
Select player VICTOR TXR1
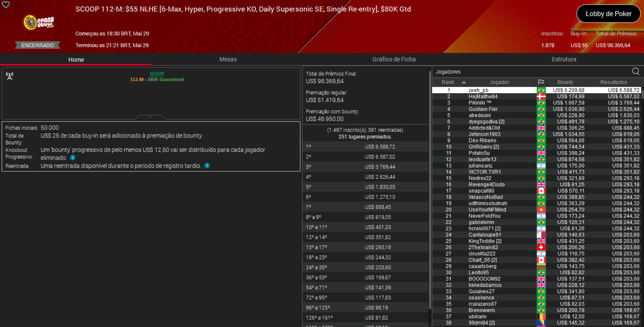tap(485, 172)
